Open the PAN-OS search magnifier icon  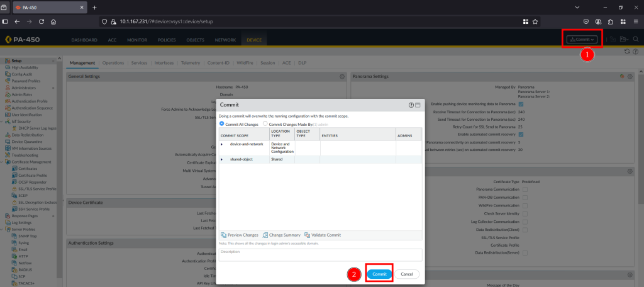pyautogui.click(x=635, y=40)
